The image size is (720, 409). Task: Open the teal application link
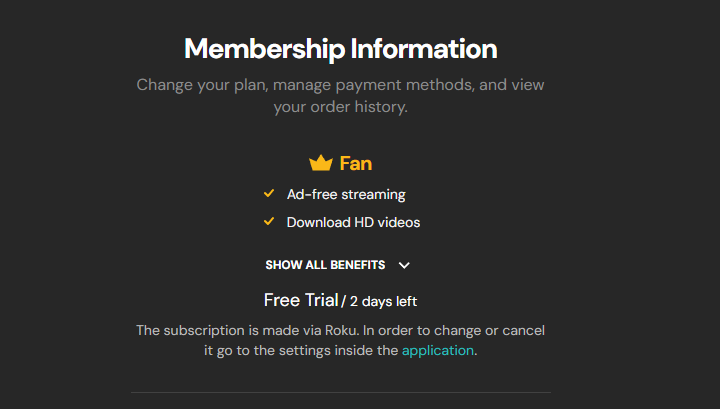click(438, 351)
